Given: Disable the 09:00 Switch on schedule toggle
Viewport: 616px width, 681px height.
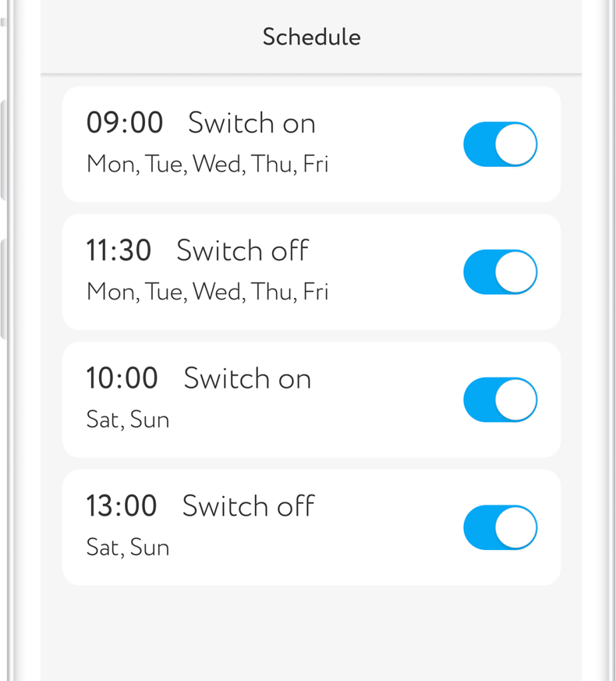Looking at the screenshot, I should point(500,144).
